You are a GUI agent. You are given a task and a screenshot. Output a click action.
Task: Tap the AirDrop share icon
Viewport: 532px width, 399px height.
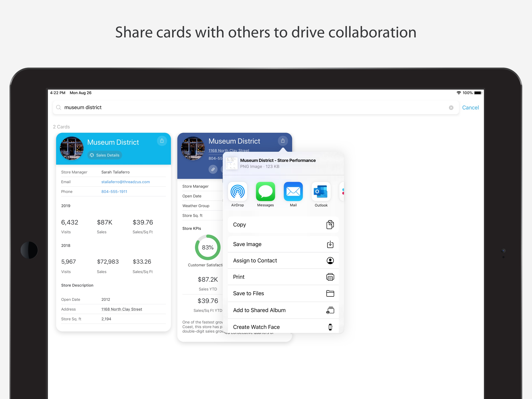(237, 192)
